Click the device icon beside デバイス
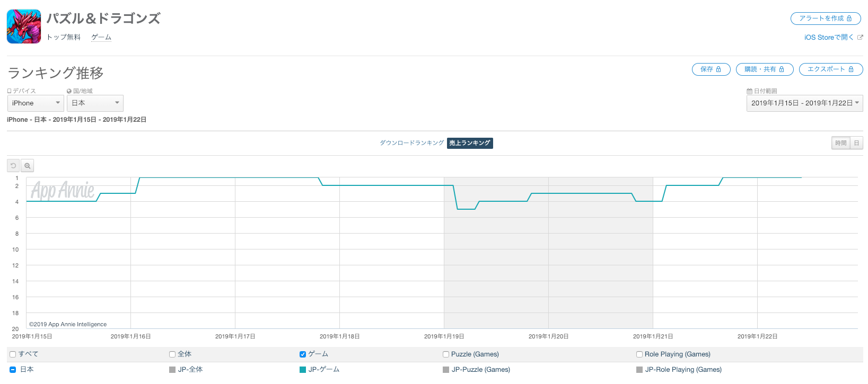Screen dimensions: 868x384 tap(9, 91)
